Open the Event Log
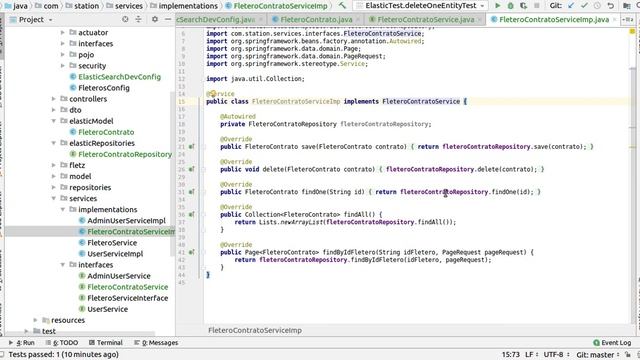The image size is (640, 360). (x=612, y=343)
